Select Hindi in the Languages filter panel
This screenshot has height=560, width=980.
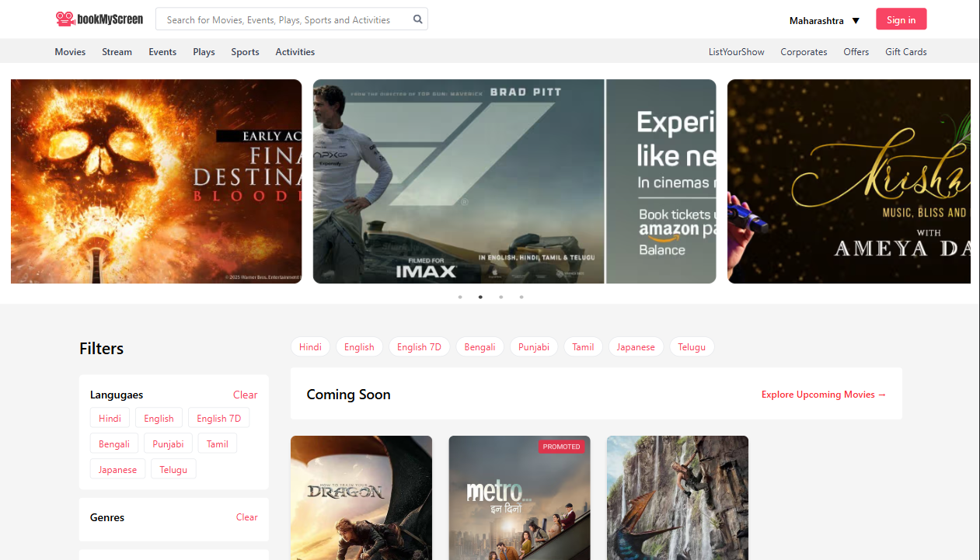click(x=110, y=418)
